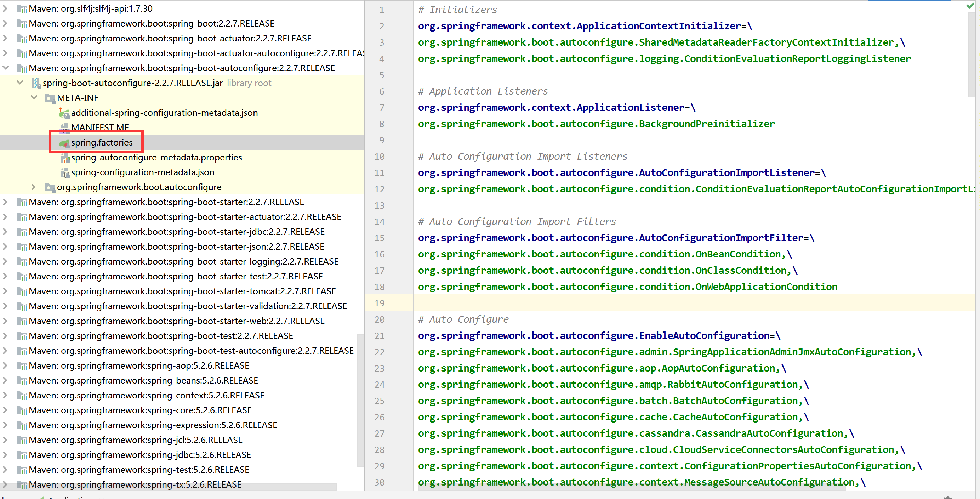The width and height of the screenshot is (980, 499).
Task: Click the project tree vertical scrollbar thumb
Action: tap(360, 401)
